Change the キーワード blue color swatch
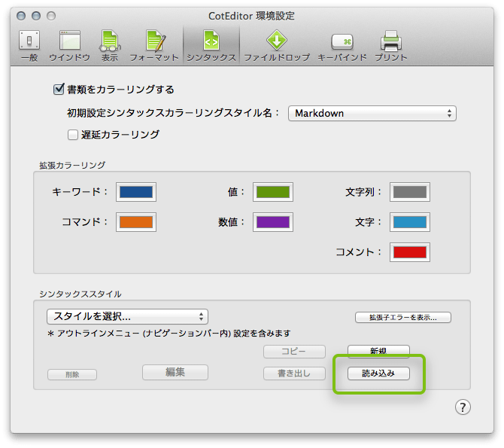This screenshot has height=448, width=504. coord(136,192)
